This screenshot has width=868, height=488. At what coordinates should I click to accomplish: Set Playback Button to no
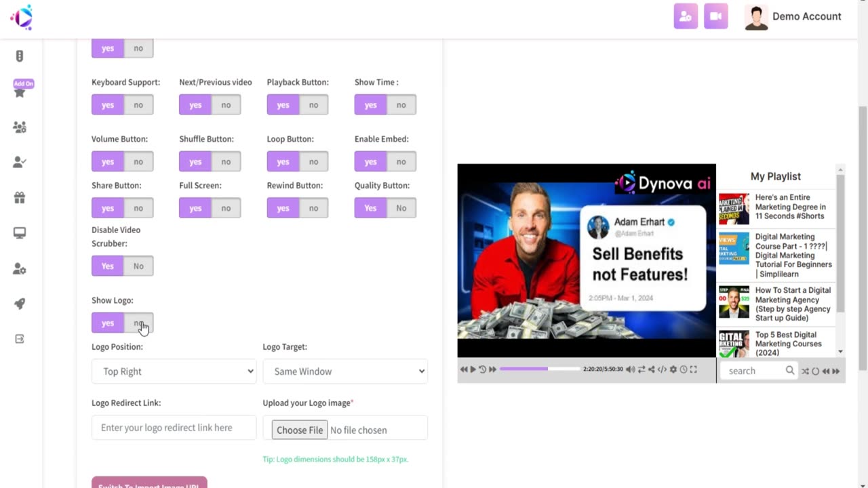(x=313, y=104)
